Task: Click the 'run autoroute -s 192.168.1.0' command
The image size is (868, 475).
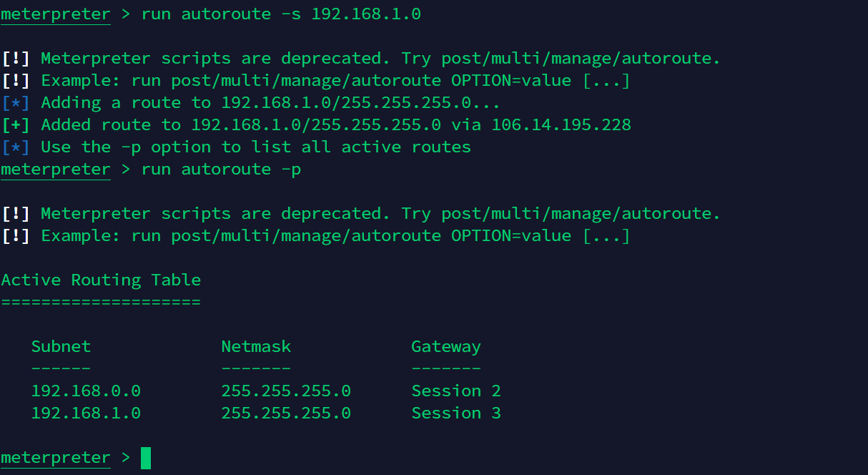Action: (x=281, y=14)
